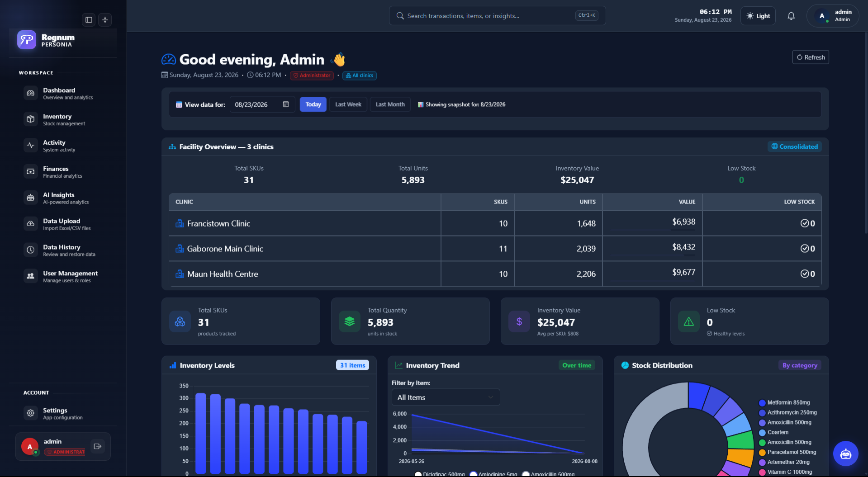Open the admin profile menu in header
Screen dimensions: 868x477
coord(833,16)
